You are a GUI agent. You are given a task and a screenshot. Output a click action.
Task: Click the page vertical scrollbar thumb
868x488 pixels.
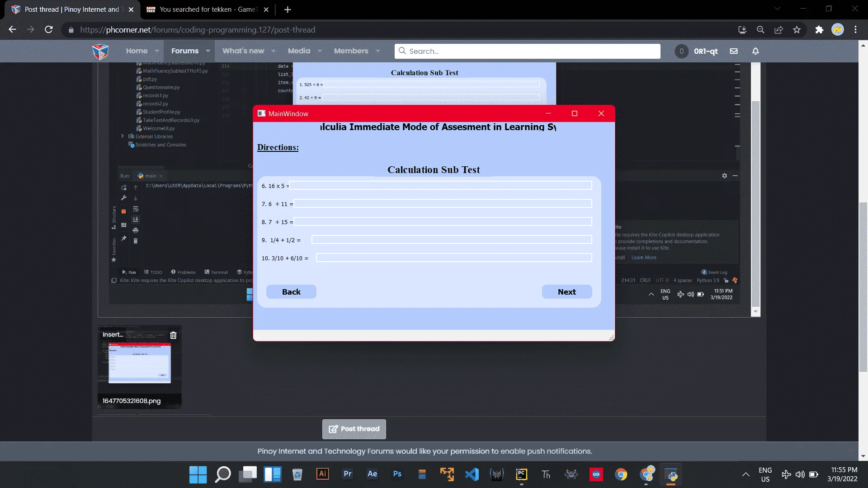[863, 287]
